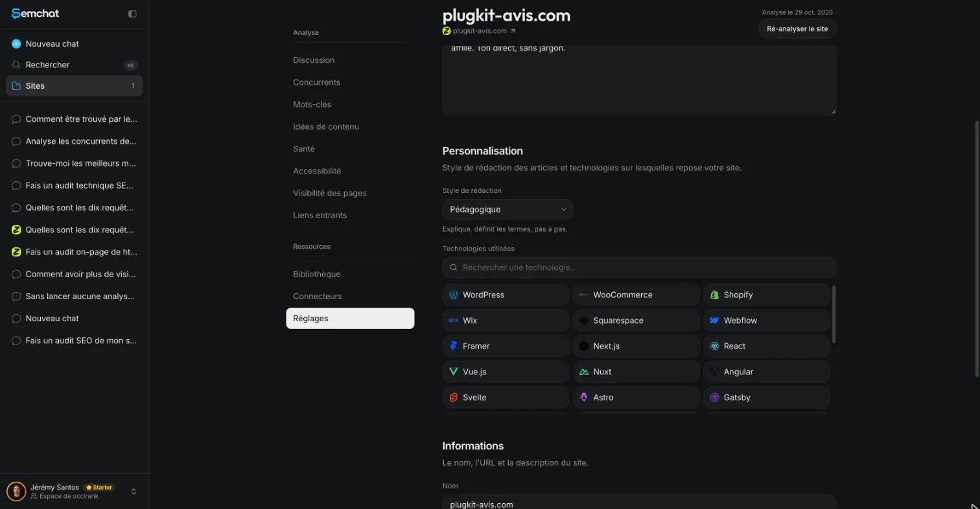This screenshot has width=980, height=509.
Task: Click the React atom icon
Action: click(714, 346)
